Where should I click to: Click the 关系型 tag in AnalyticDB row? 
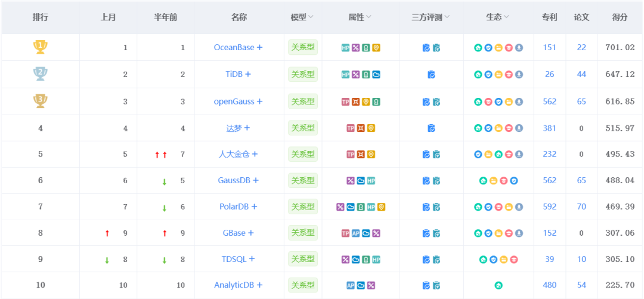click(x=303, y=285)
